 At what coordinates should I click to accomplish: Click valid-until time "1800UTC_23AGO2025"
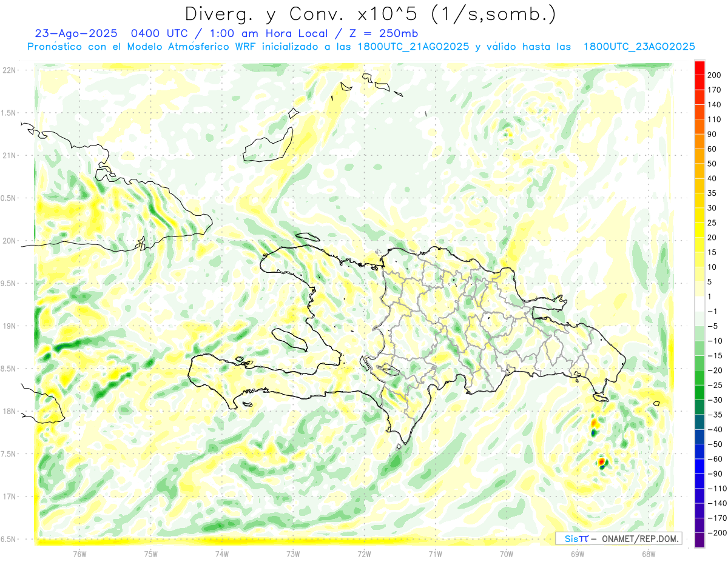point(639,47)
